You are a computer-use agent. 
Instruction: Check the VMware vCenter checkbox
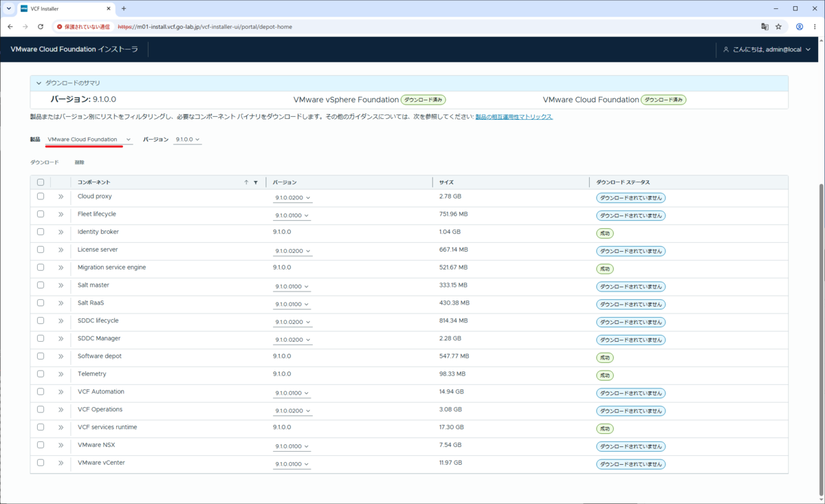(x=41, y=463)
